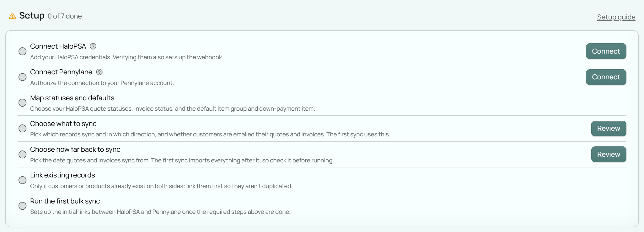Select the 'Connect HaloPSA' step title
644x232 pixels.
[x=58, y=46]
